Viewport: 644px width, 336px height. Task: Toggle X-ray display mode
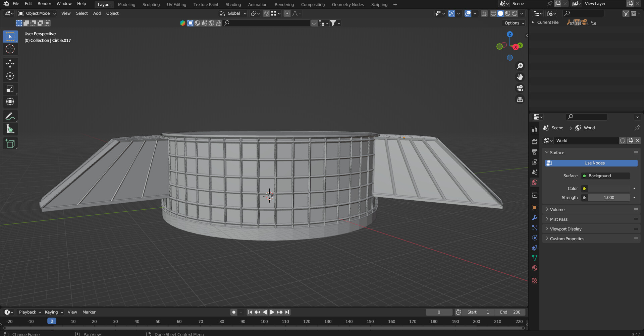[x=484, y=13]
